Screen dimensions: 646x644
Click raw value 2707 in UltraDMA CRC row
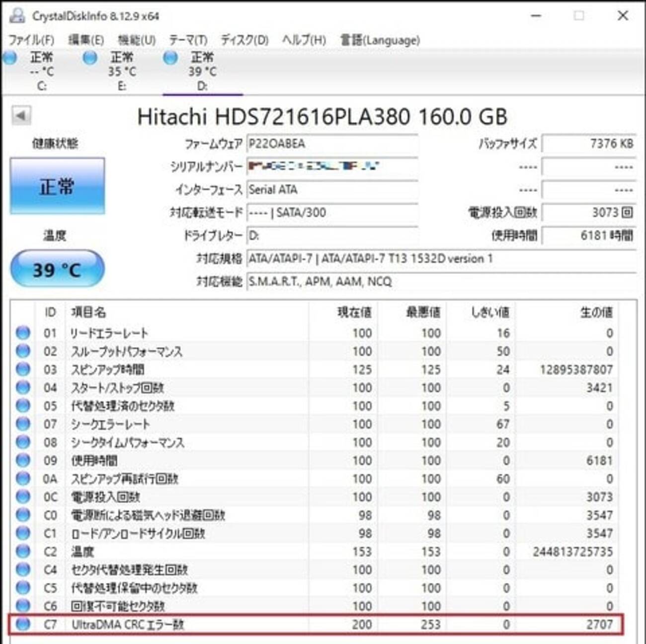[599, 624]
